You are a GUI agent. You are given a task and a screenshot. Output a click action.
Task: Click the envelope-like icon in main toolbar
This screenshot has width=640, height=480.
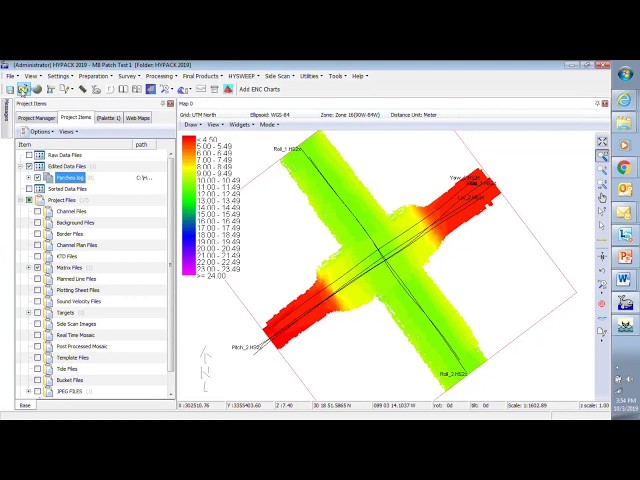201,89
